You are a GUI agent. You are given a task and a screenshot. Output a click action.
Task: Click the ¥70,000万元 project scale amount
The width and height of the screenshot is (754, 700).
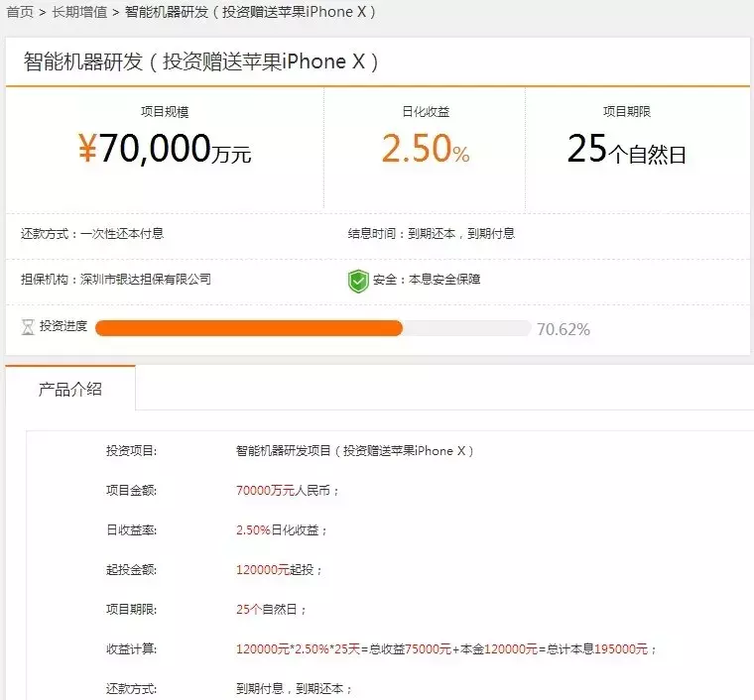click(165, 149)
